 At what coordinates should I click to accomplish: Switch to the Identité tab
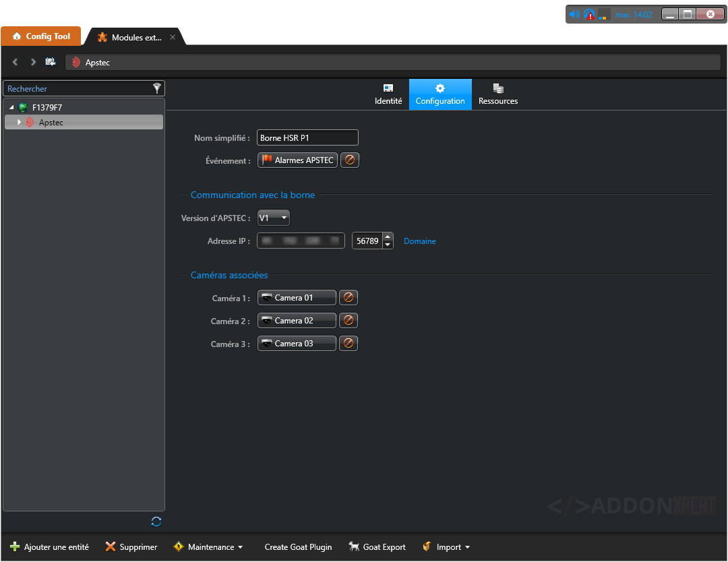coord(388,94)
